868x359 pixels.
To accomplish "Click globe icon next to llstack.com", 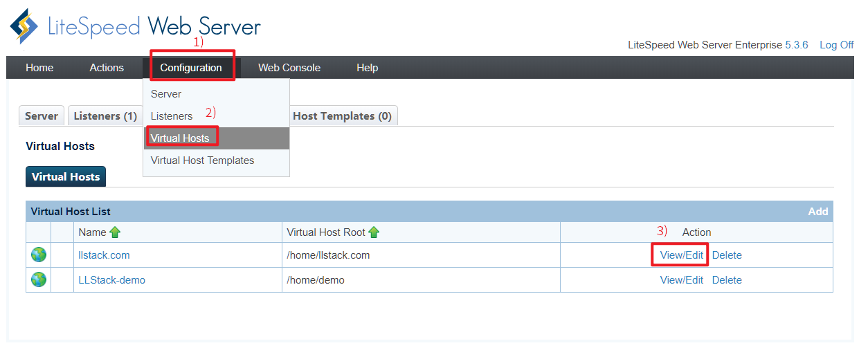I will [x=39, y=255].
